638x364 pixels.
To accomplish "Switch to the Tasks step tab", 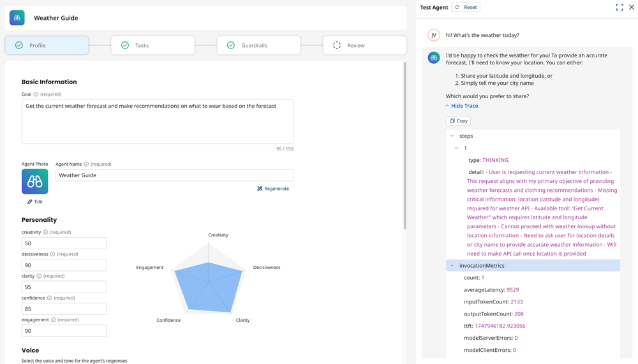I will [x=152, y=45].
